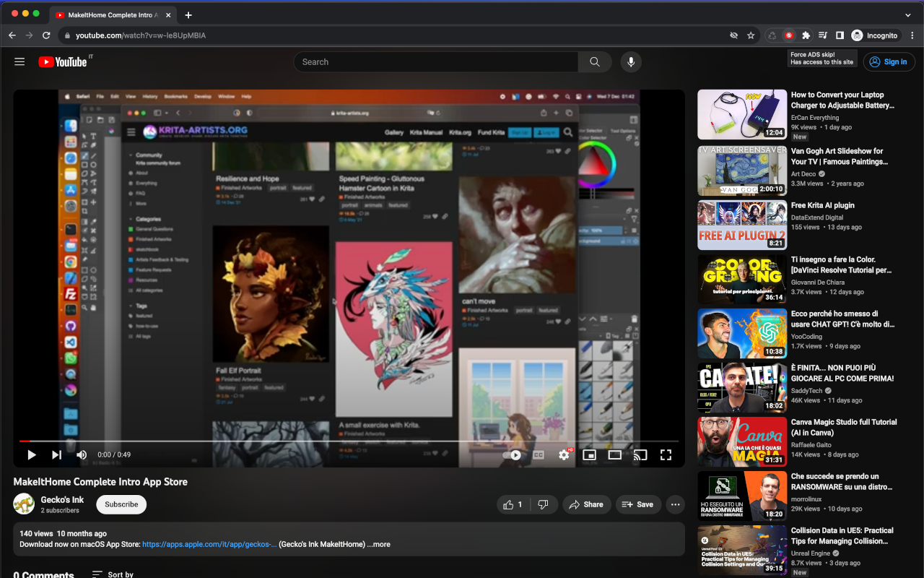Open the Sort by comments dropdown

click(x=113, y=574)
